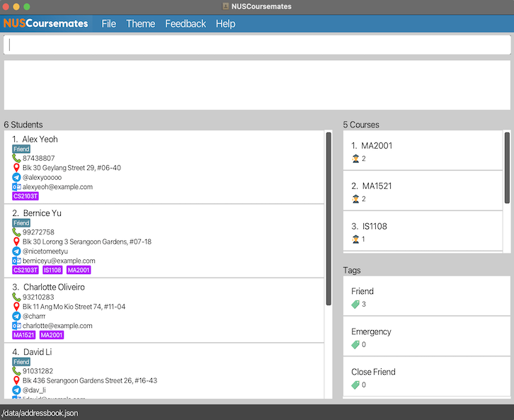Click David Li's phone icon

click(x=16, y=371)
